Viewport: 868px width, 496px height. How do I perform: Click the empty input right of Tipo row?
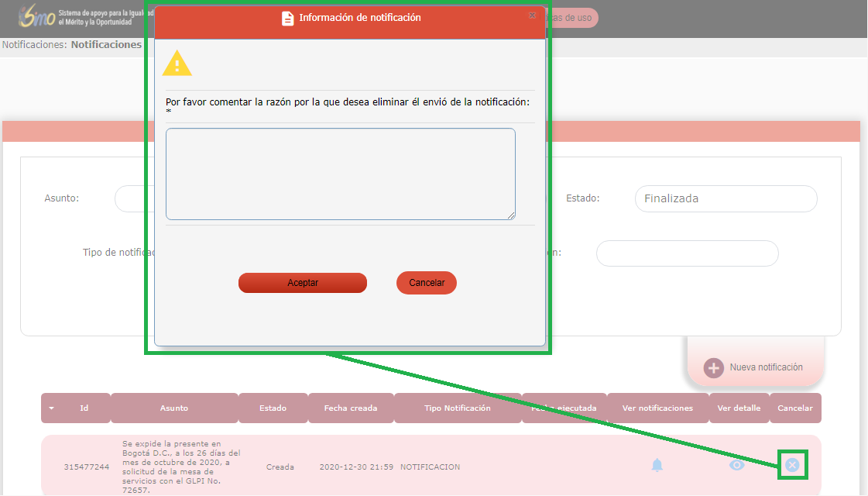pos(687,253)
